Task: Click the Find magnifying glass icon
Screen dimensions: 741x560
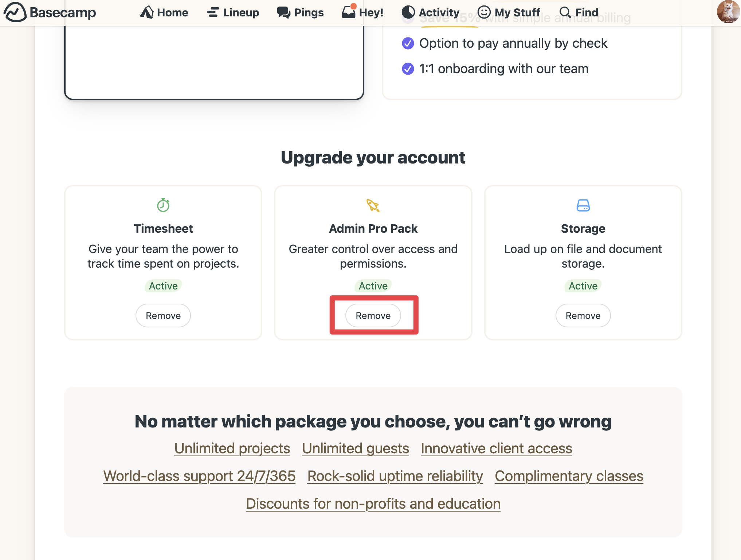Action: pyautogui.click(x=565, y=12)
